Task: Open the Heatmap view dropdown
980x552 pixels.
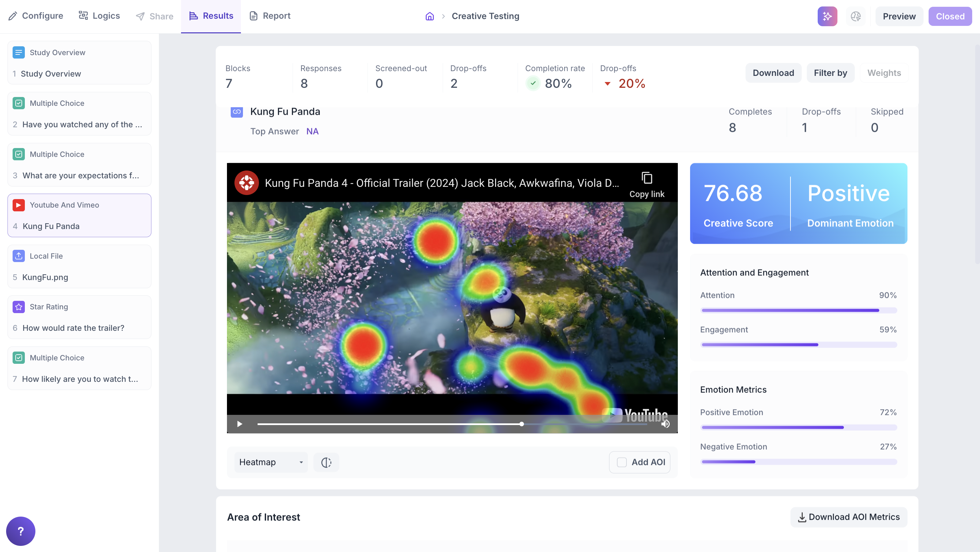Action: point(271,462)
